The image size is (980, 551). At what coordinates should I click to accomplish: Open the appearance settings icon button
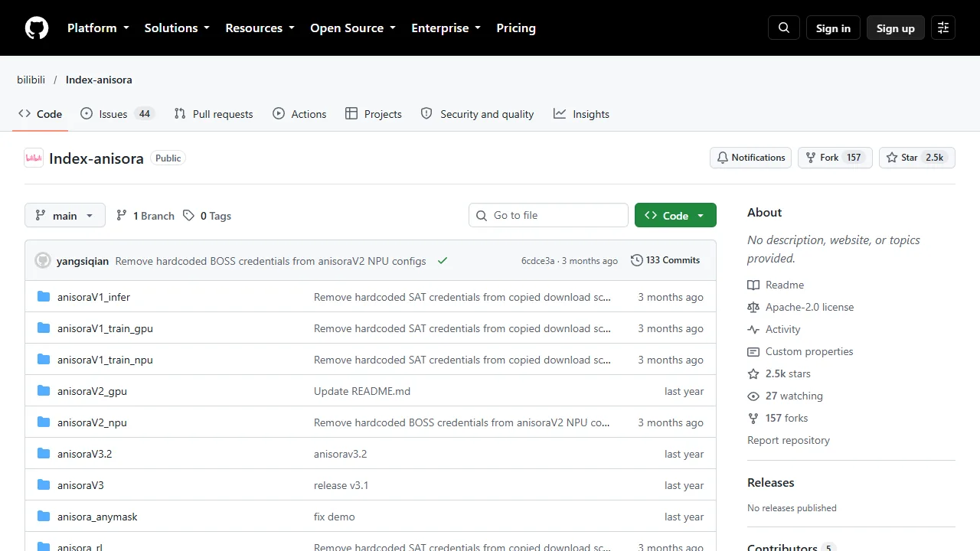pos(943,28)
